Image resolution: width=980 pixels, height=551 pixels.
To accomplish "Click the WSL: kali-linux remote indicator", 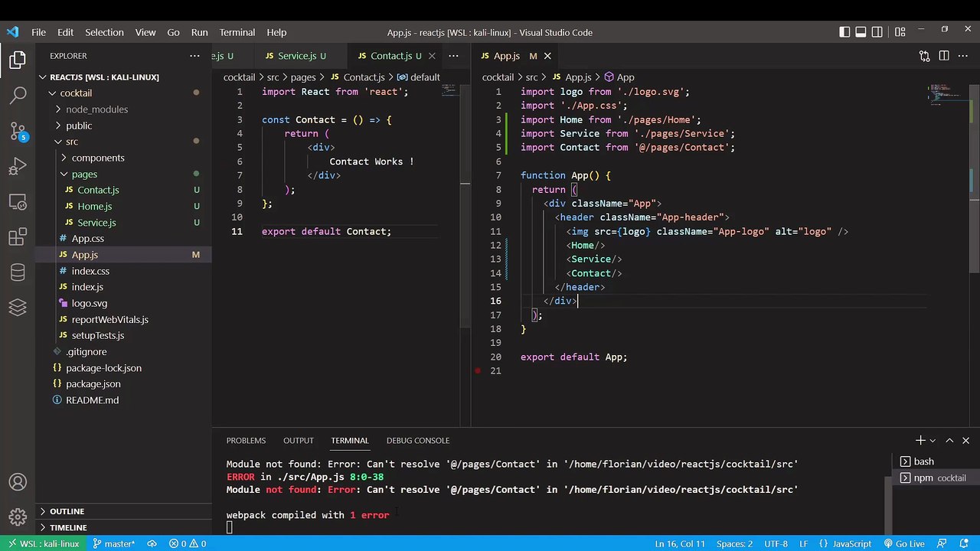I will point(43,543).
